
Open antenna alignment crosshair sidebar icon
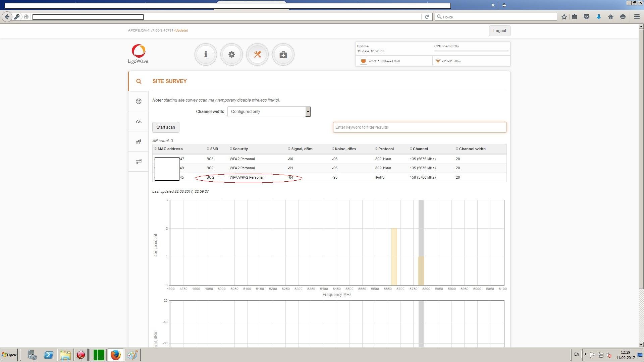tap(139, 101)
